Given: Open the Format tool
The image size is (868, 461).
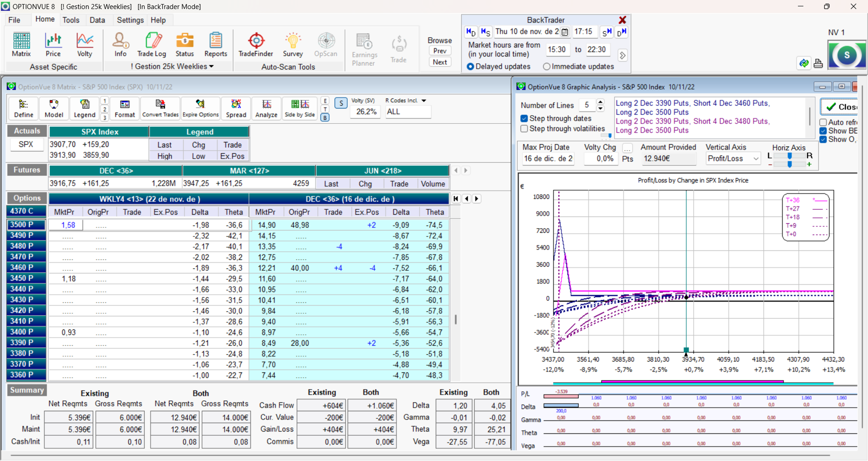Looking at the screenshot, I should [125, 108].
